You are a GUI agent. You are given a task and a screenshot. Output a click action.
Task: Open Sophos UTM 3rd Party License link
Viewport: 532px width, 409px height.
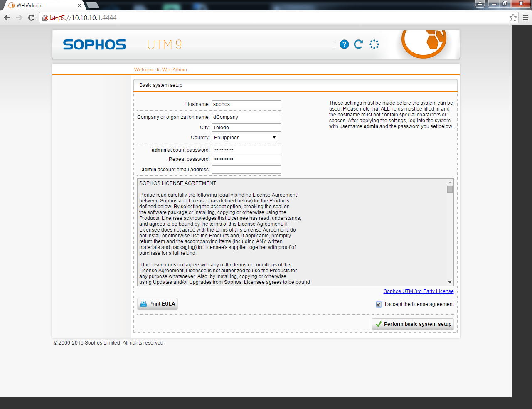[x=419, y=291]
